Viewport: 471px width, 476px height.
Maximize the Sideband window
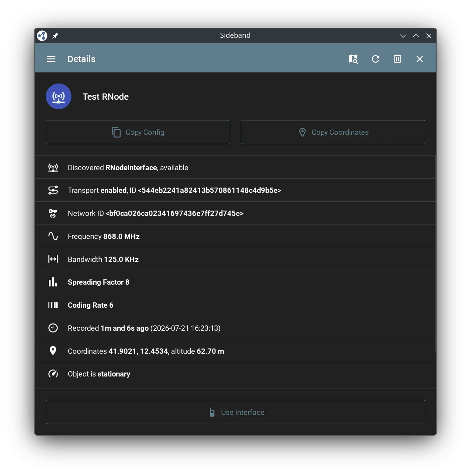(x=416, y=36)
